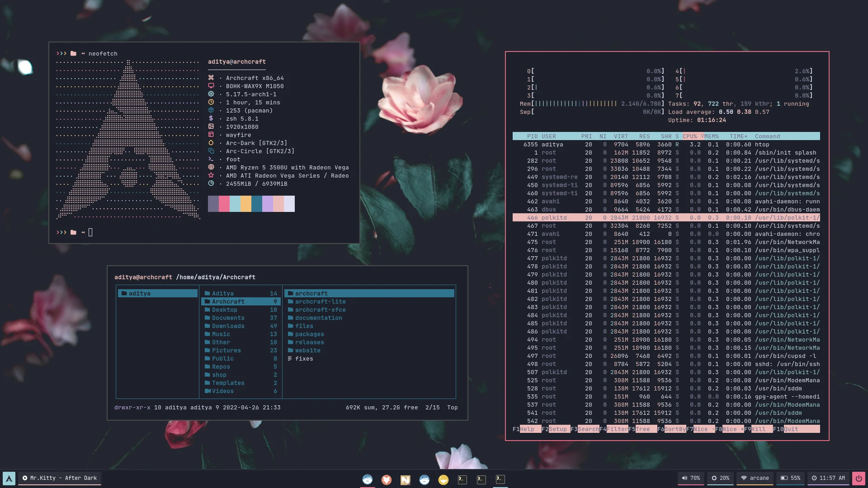Open the 11:57 AM clock module
The height and width of the screenshot is (488, 868).
[828, 478]
